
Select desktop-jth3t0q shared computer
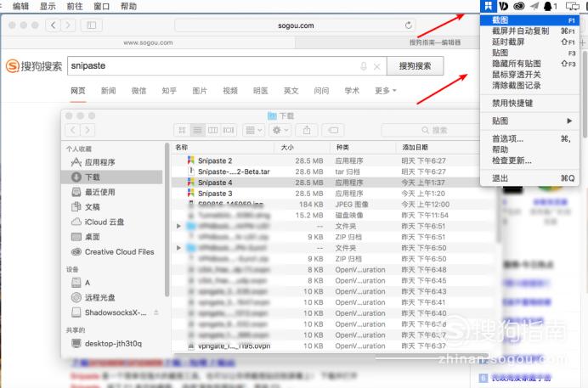coord(112,344)
